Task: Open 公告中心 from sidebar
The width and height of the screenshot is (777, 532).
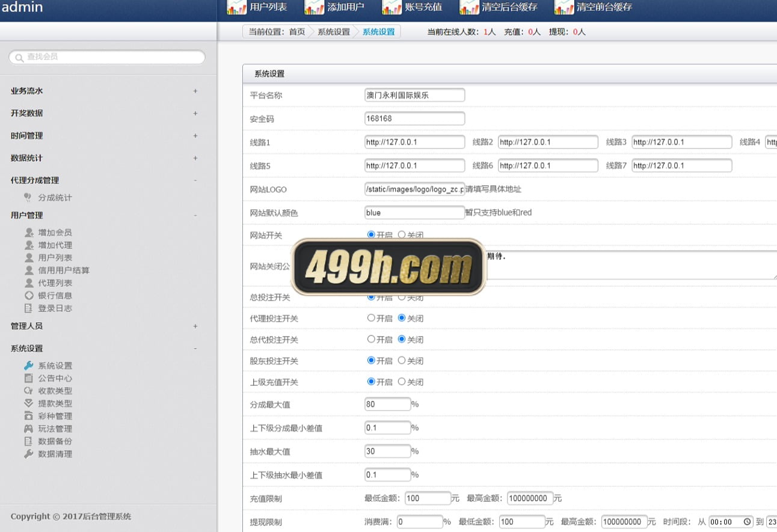Action: (55, 378)
